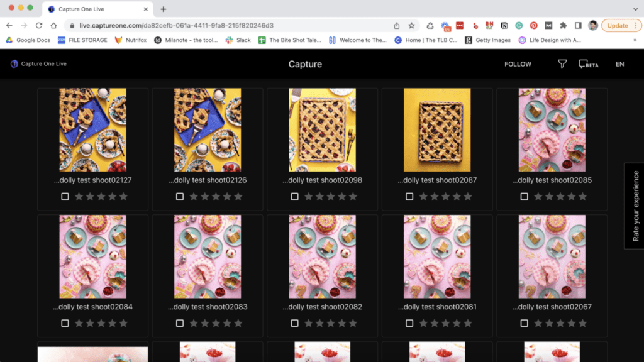Open the EN language selector
This screenshot has width=644, height=362.
[x=619, y=64]
